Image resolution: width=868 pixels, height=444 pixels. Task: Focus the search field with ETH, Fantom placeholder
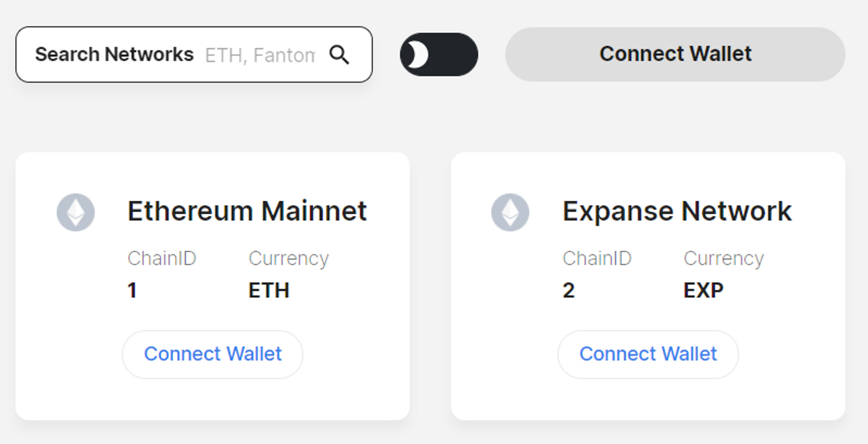click(260, 55)
